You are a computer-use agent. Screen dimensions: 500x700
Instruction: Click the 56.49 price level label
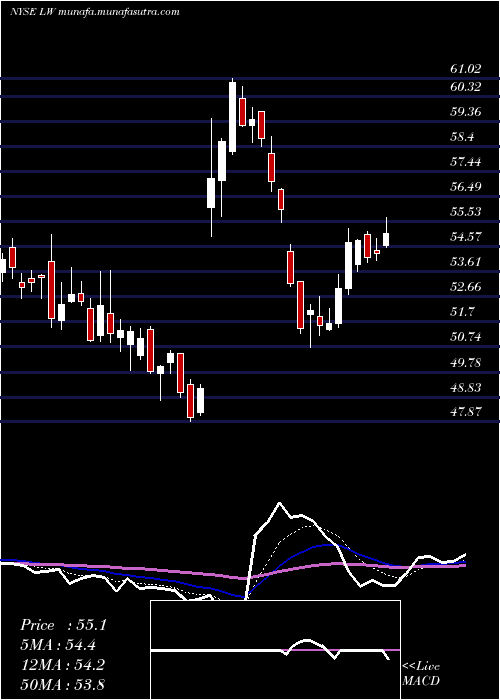466,187
